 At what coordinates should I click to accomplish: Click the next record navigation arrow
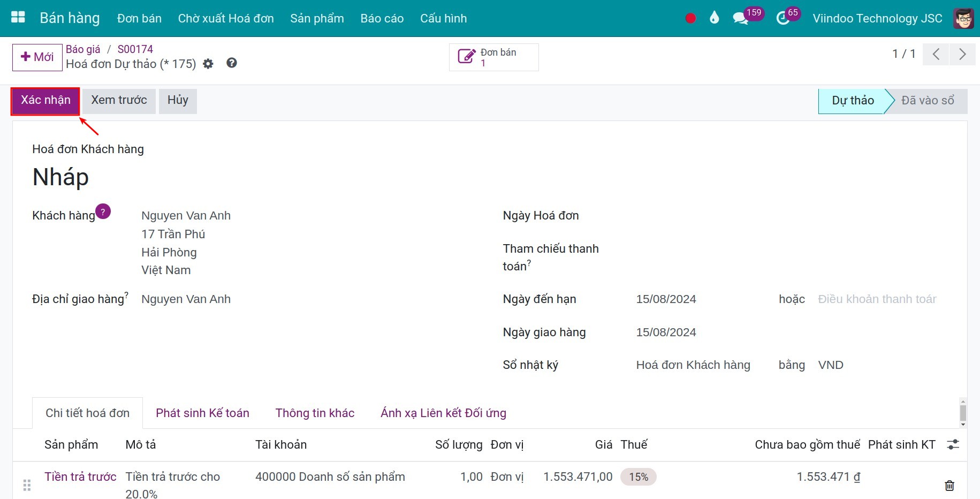tap(962, 54)
